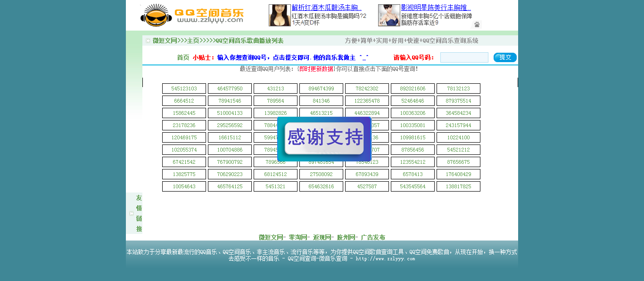Open the 首页 link
Screen dimensions: 644x281
[x=183, y=57]
